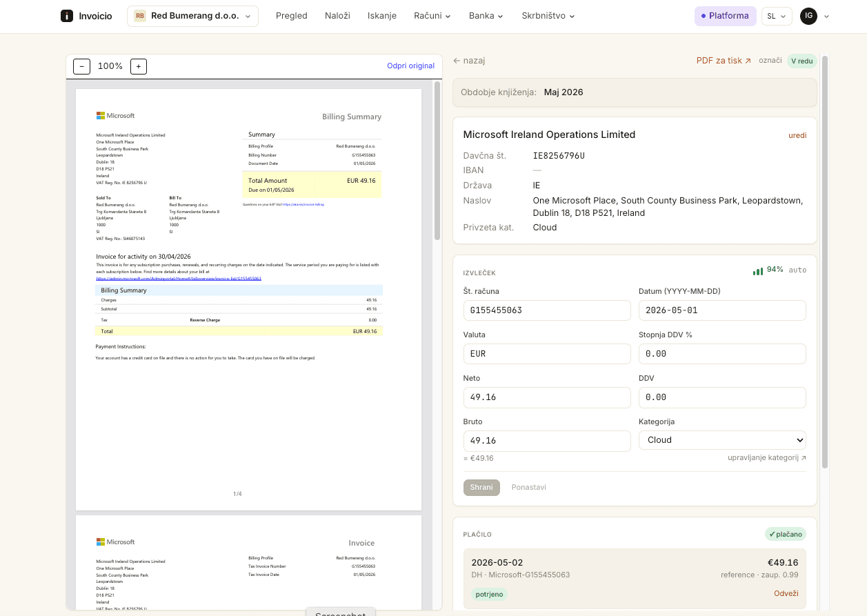Click the IE8256796U tax number value
The height and width of the screenshot is (616, 867).
pyautogui.click(x=559, y=156)
